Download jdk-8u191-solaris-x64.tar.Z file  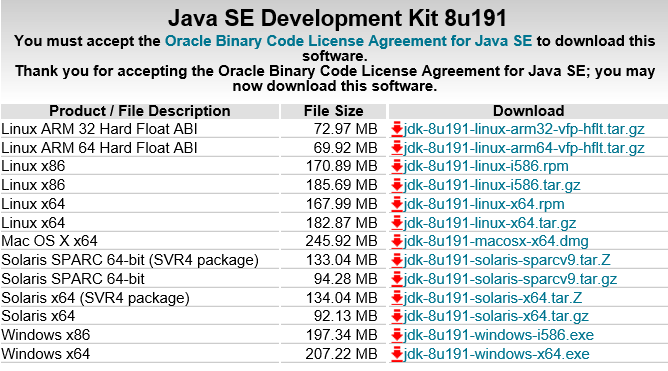tap(493, 298)
